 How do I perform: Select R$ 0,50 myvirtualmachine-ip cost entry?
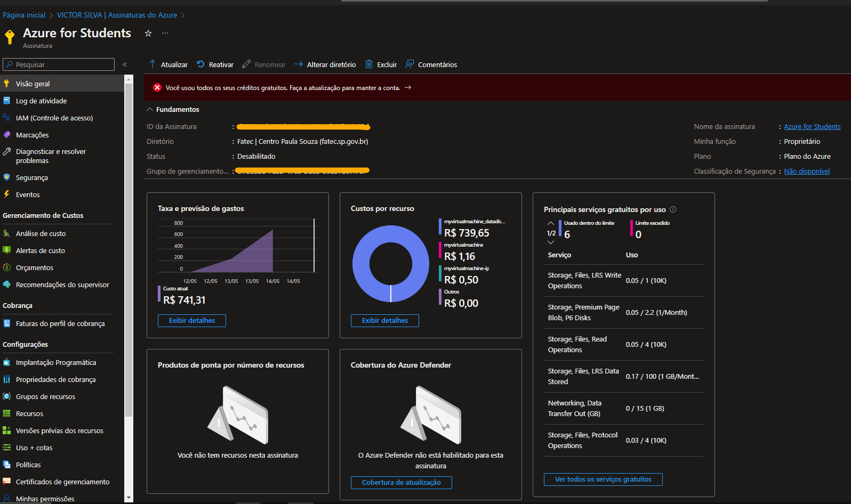pos(464,275)
